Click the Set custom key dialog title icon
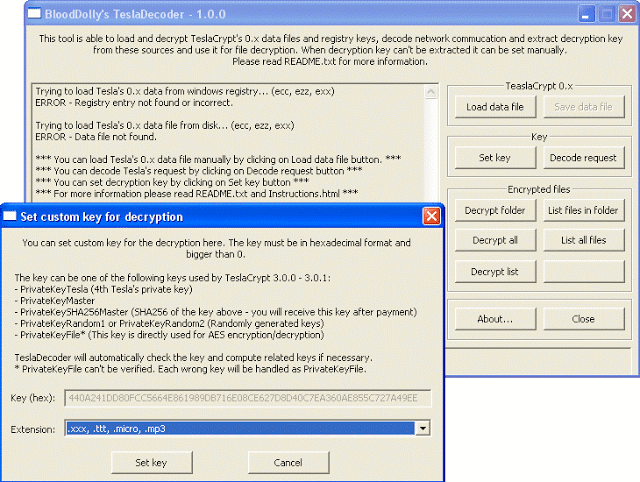 [9, 216]
